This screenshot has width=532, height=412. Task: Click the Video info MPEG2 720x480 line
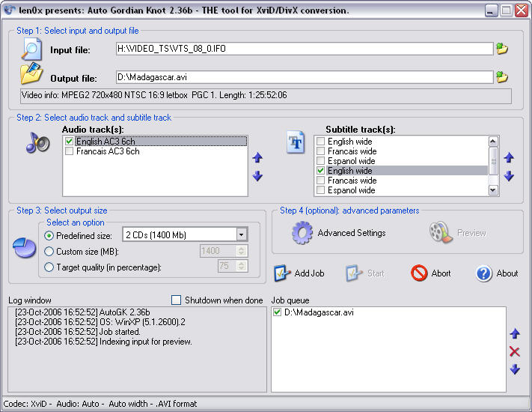(x=266, y=95)
